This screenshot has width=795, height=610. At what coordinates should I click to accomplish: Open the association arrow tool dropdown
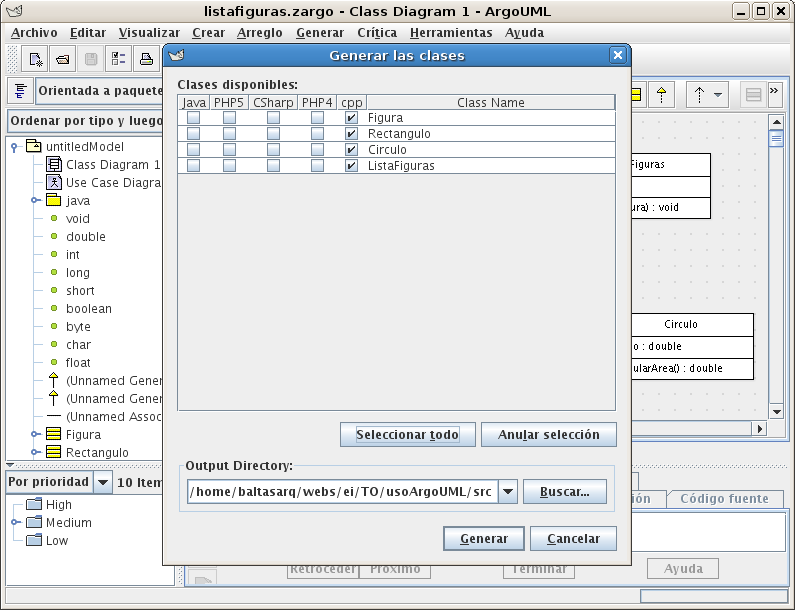718,94
